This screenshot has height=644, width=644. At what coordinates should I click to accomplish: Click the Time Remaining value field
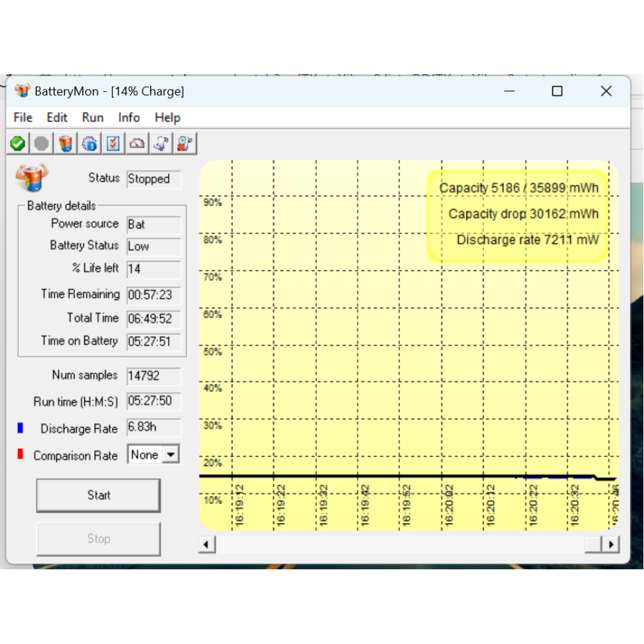[x=154, y=295]
